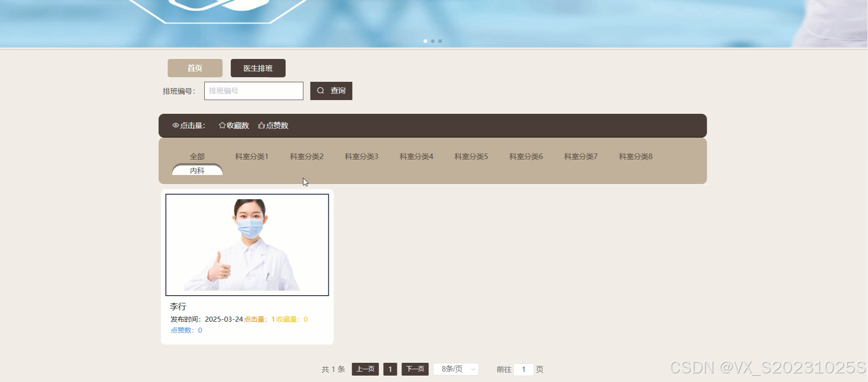Select 科室分类3 category
The width and height of the screenshot is (868, 382).
click(361, 156)
